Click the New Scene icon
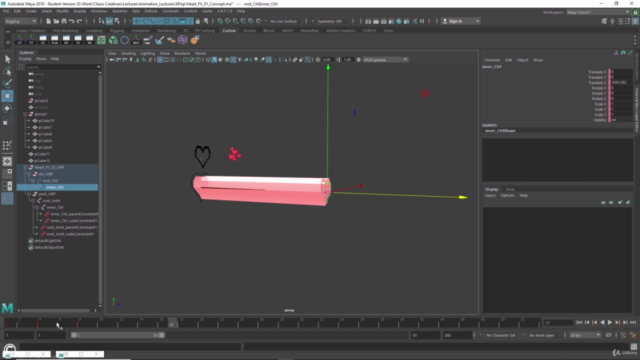The image size is (640, 360). pyautogui.click(x=48, y=21)
